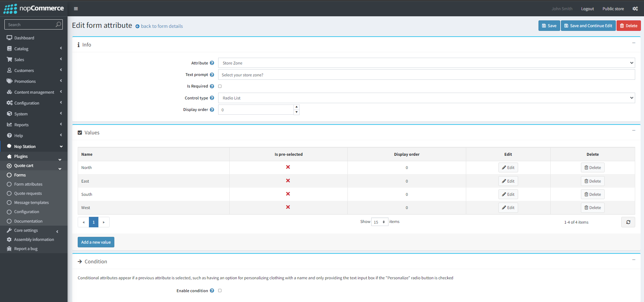Screen dimensions: 644x302
Task: Expand the Promotions sidebar menu
Action: [34, 81]
